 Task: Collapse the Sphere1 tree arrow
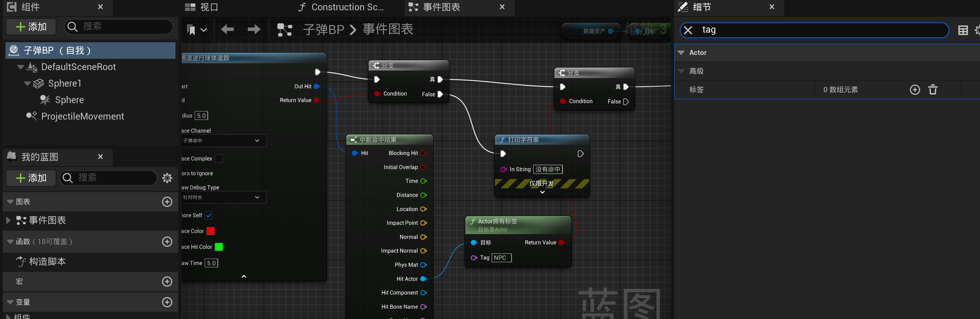(28, 84)
